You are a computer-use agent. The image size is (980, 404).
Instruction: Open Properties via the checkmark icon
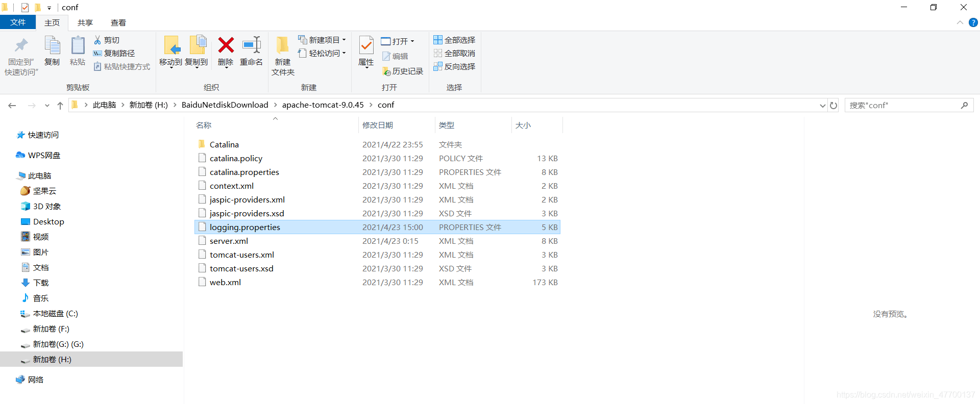(x=366, y=46)
